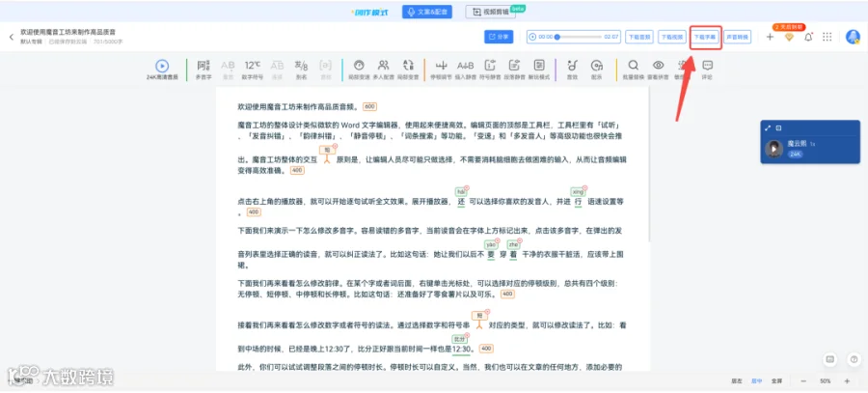Toggle the eye-shaped view pinyin tool

click(658, 70)
